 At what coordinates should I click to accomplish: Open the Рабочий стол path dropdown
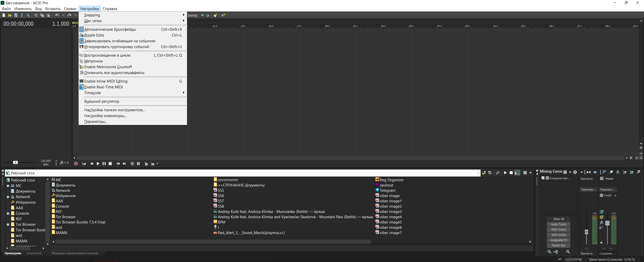478,173
